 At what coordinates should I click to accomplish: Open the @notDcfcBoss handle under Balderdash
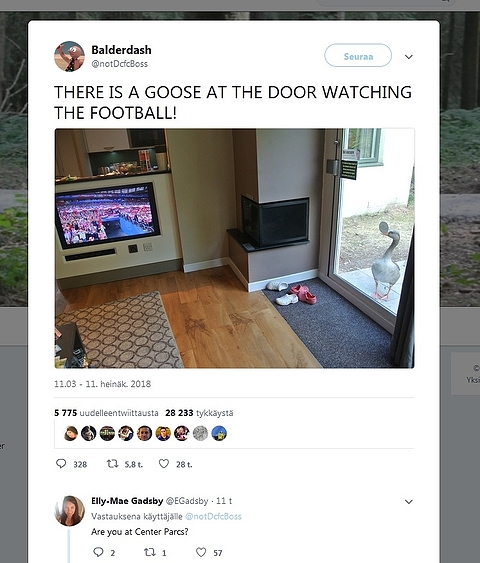tap(120, 64)
